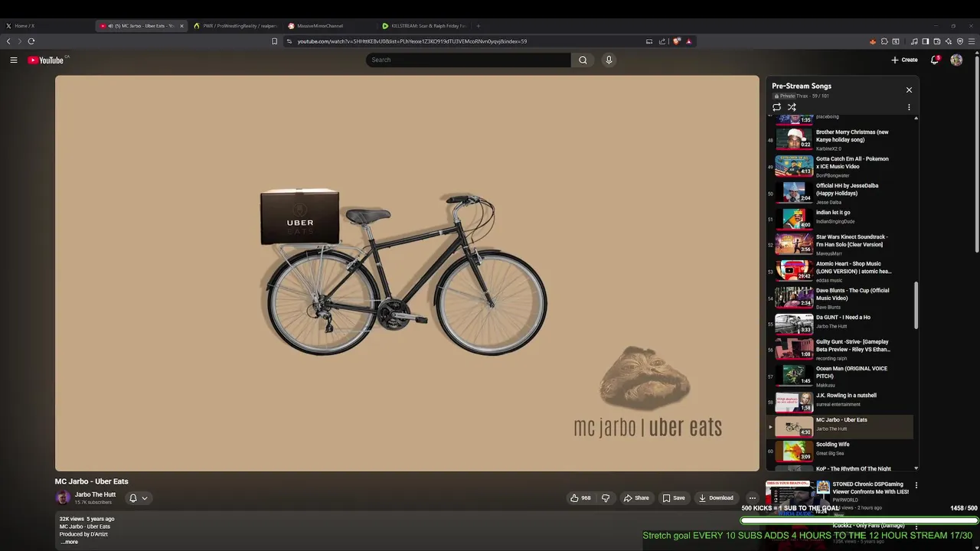Focus the YouTube Search field
Image resolution: width=980 pixels, height=551 pixels.
(468, 60)
